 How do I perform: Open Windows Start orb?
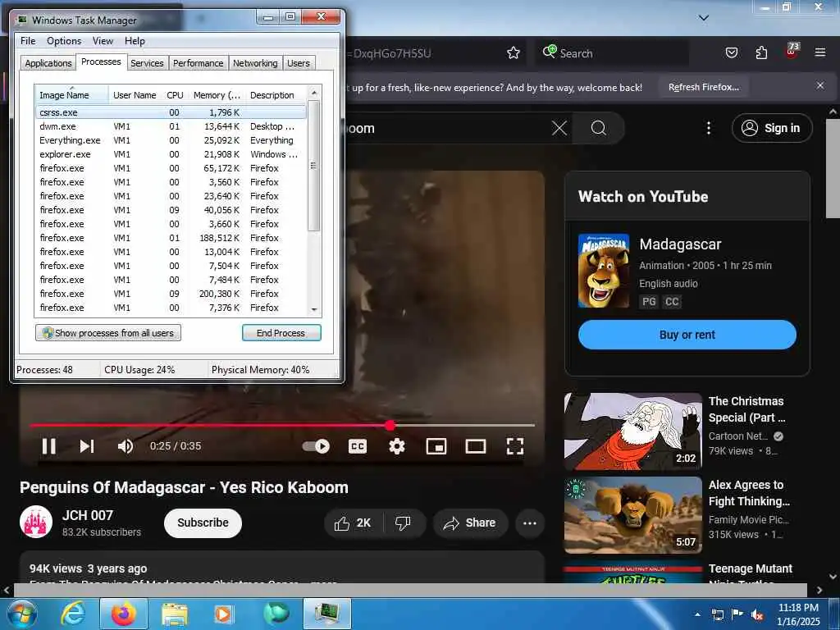click(x=22, y=614)
